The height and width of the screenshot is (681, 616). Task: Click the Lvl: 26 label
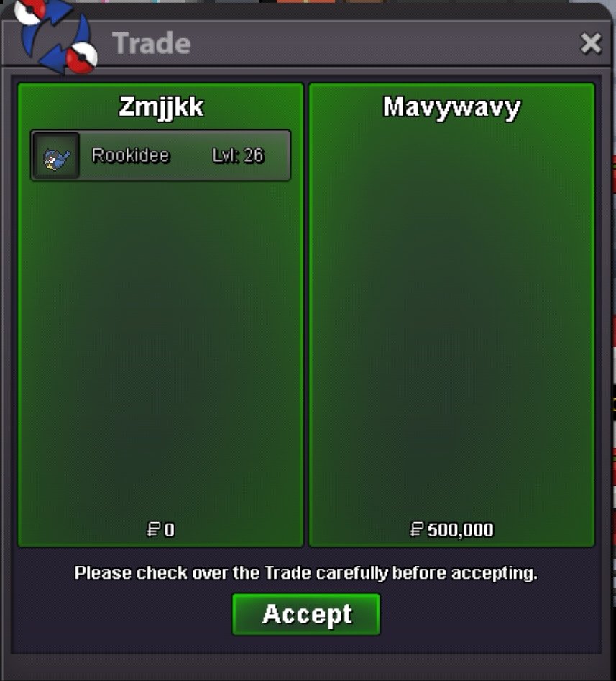[x=238, y=155]
